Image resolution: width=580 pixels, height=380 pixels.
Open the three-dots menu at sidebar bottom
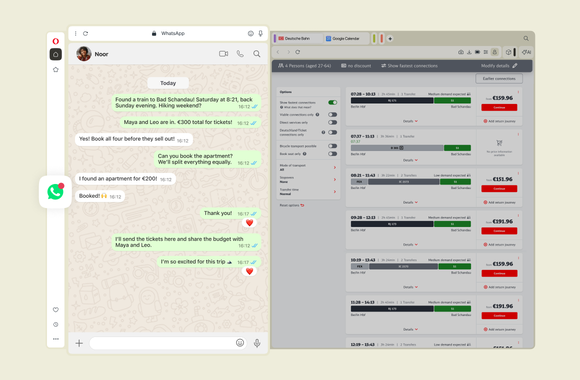tap(55, 339)
